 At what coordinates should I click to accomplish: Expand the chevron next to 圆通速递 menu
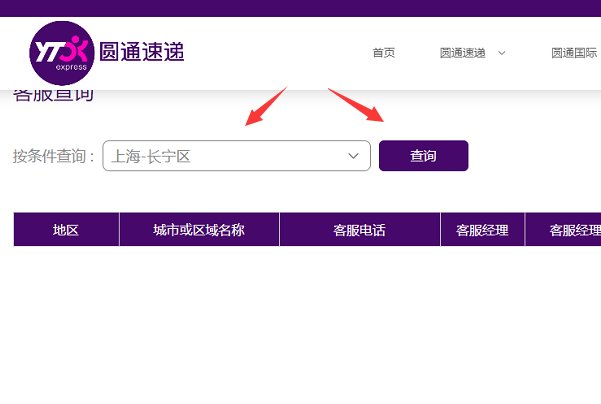(502, 53)
